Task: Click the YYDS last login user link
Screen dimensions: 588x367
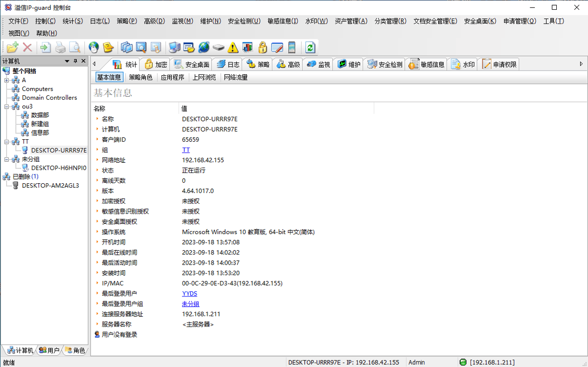Action: point(189,293)
